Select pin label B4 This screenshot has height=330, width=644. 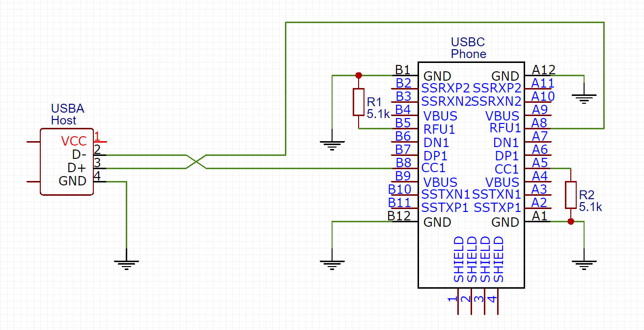[x=403, y=109]
